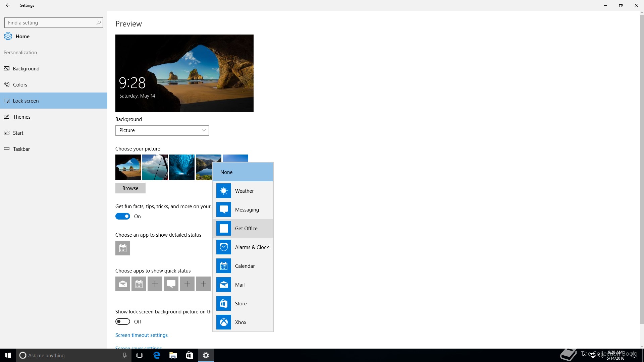Select Alarms & Clock entry
644x362 pixels.
tap(243, 247)
